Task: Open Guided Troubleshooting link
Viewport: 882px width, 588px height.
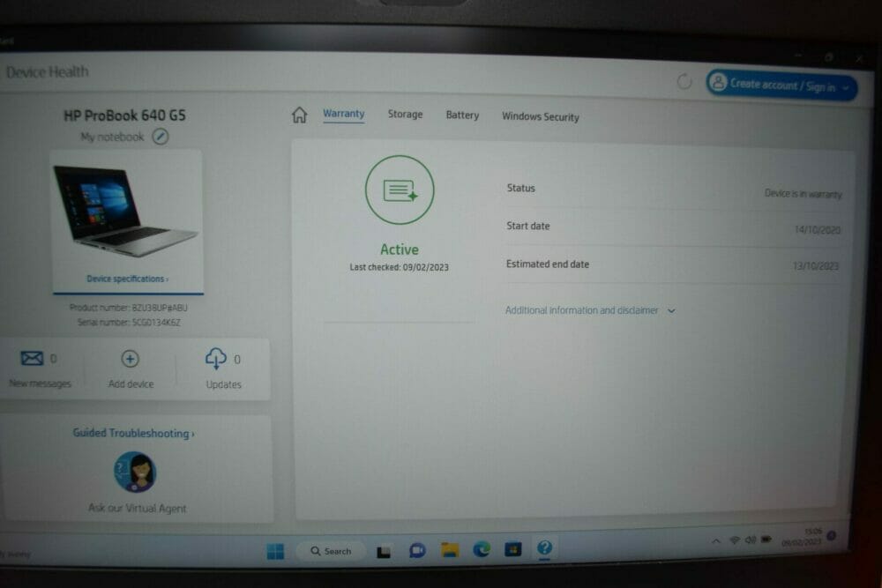Action: [x=133, y=434]
